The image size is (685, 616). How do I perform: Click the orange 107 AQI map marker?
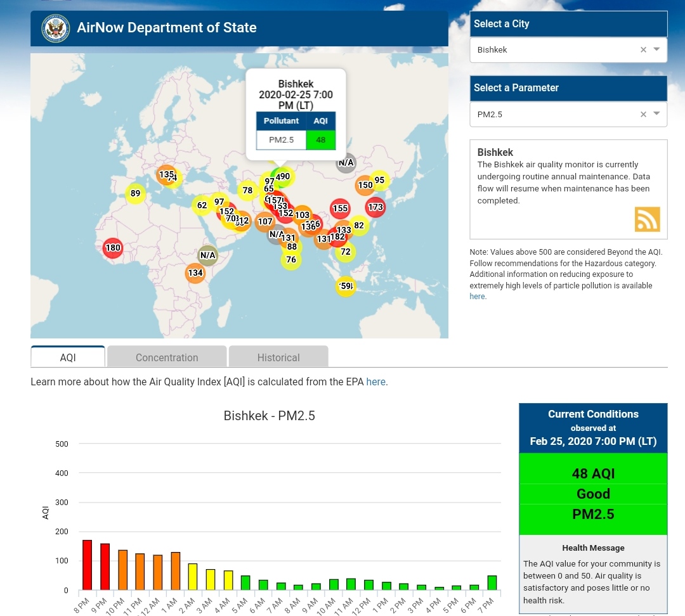point(265,222)
